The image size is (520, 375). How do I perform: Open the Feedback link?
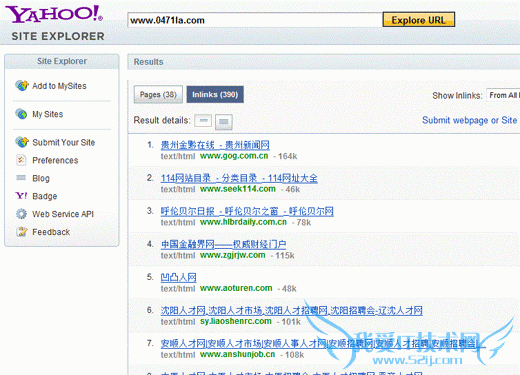[51, 232]
